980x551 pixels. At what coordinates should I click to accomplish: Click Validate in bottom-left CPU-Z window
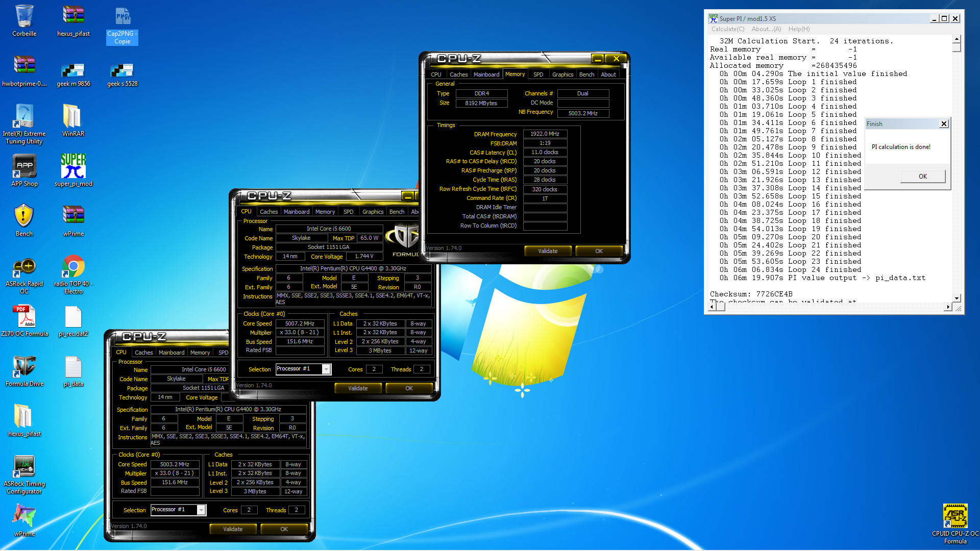[x=233, y=529]
